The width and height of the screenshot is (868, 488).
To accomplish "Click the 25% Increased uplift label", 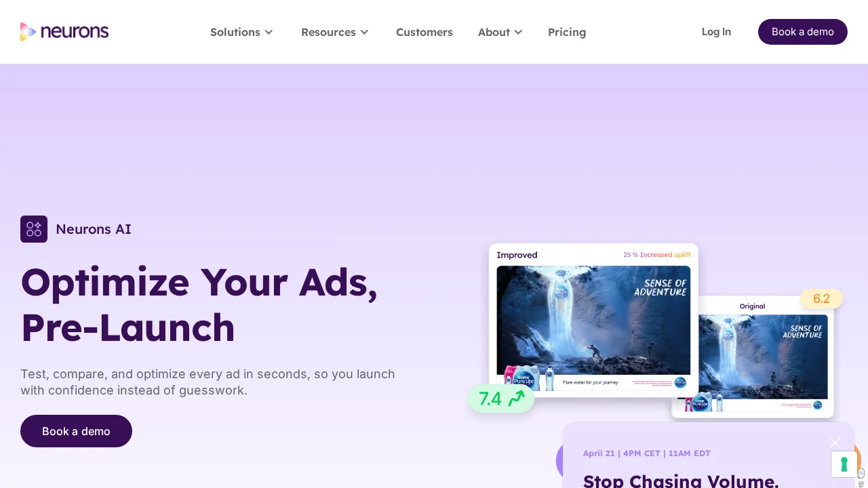I will pyautogui.click(x=657, y=255).
